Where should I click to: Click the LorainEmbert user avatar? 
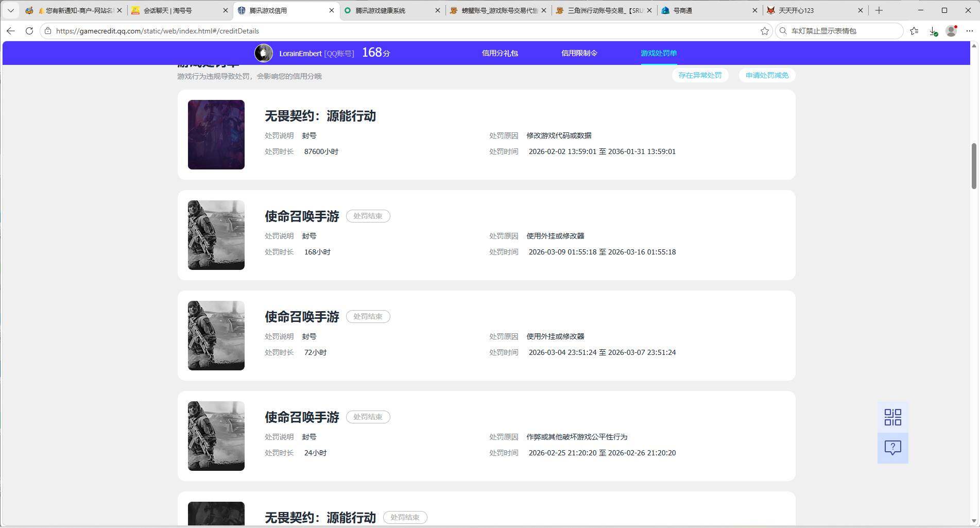[x=264, y=53]
